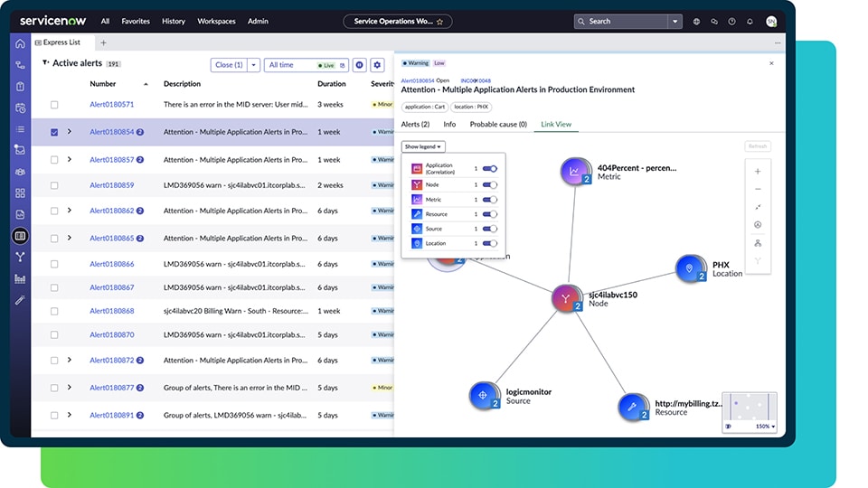868x488 pixels.
Task: Add a new tab with plus icon
Action: (103, 42)
